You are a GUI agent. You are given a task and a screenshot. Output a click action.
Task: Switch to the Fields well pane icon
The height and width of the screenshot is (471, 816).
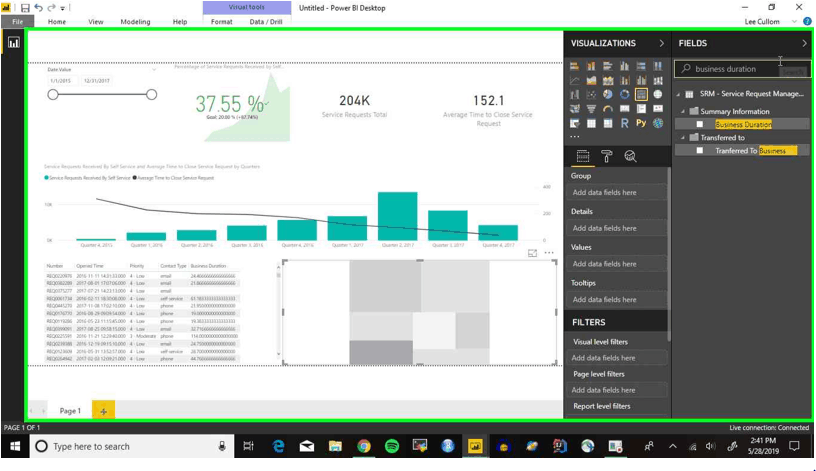coord(583,156)
